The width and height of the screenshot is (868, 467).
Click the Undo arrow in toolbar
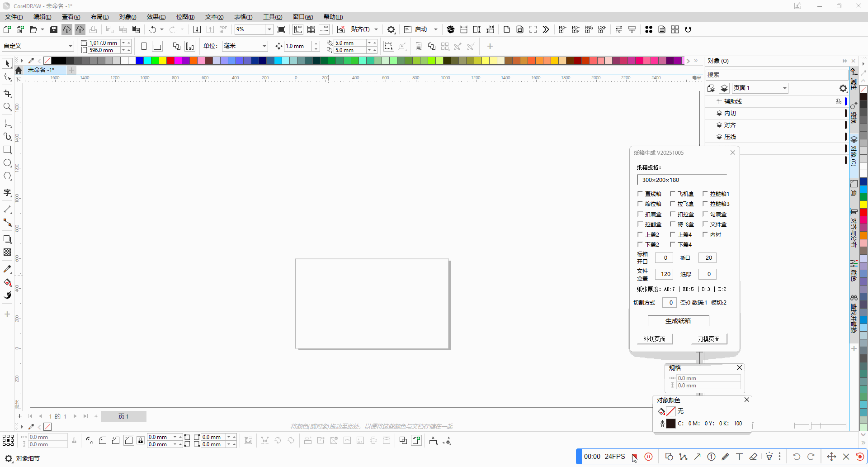[153, 29]
